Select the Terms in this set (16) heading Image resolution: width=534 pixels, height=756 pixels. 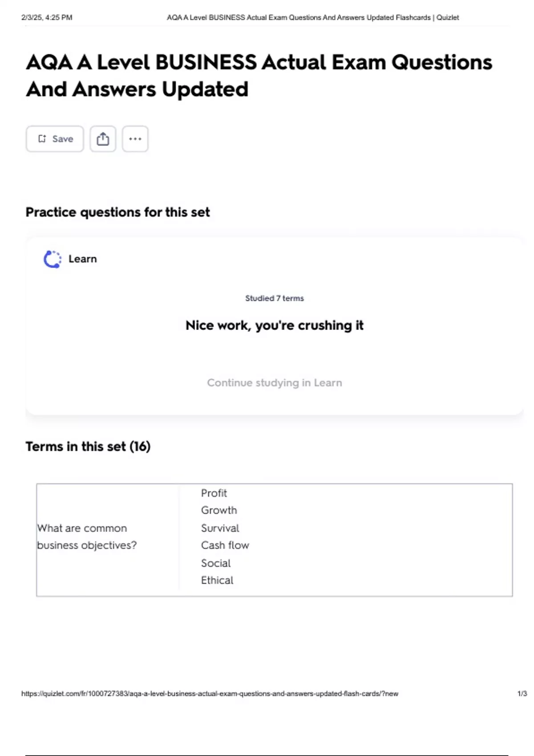tap(88, 446)
